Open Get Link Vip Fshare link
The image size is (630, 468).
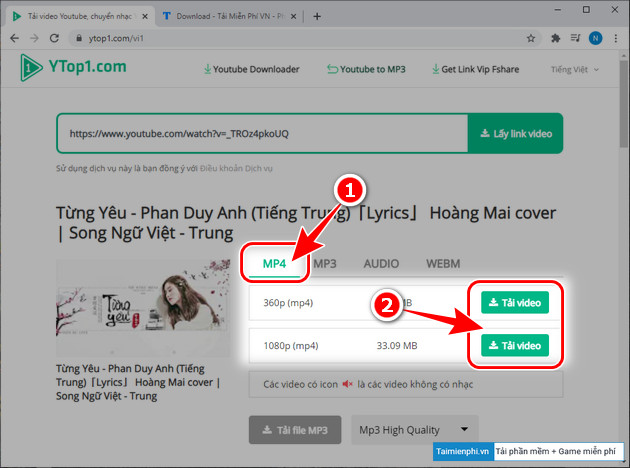[x=475, y=69]
